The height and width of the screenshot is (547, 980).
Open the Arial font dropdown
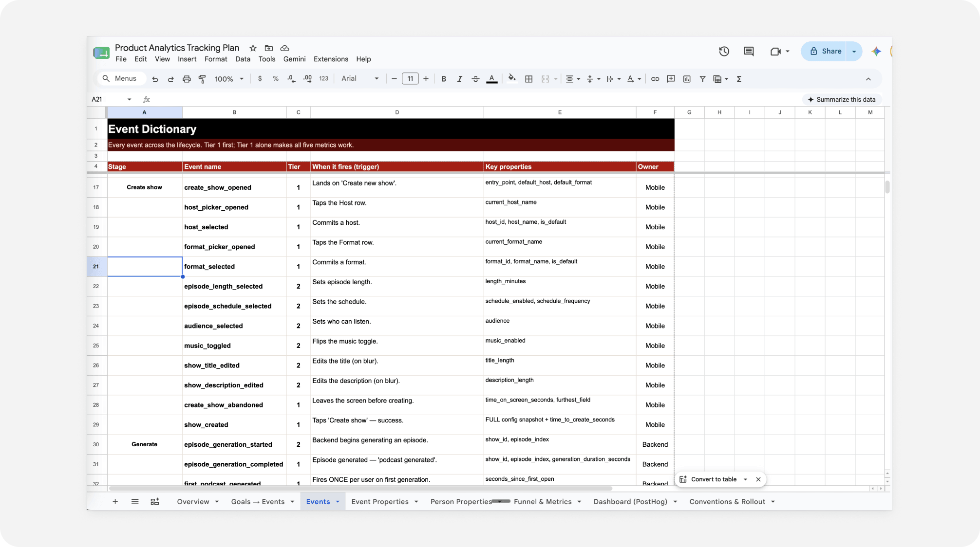360,79
